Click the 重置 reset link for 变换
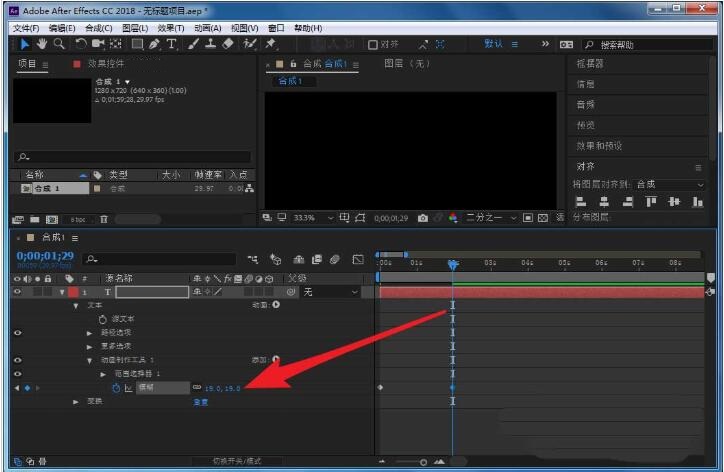The height and width of the screenshot is (472, 724). click(200, 402)
